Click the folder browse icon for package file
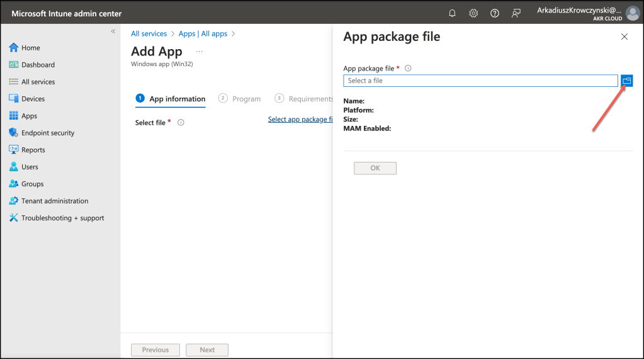 pos(626,81)
